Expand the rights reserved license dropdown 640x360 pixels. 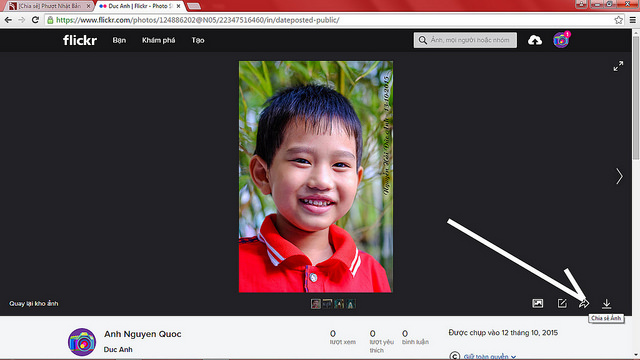pyautogui.click(x=489, y=356)
